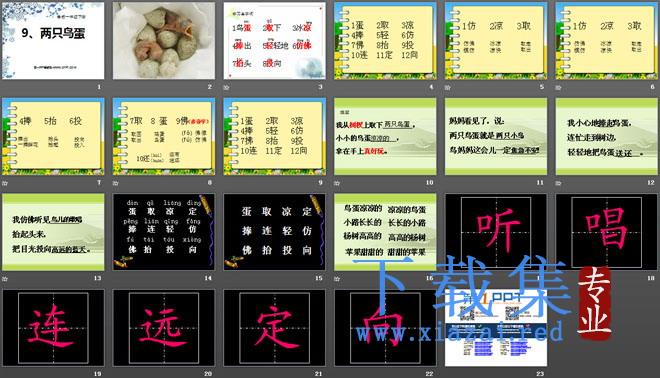Click the animation star icon under slide 12
This screenshot has height=378, width=660.
pos(559,183)
